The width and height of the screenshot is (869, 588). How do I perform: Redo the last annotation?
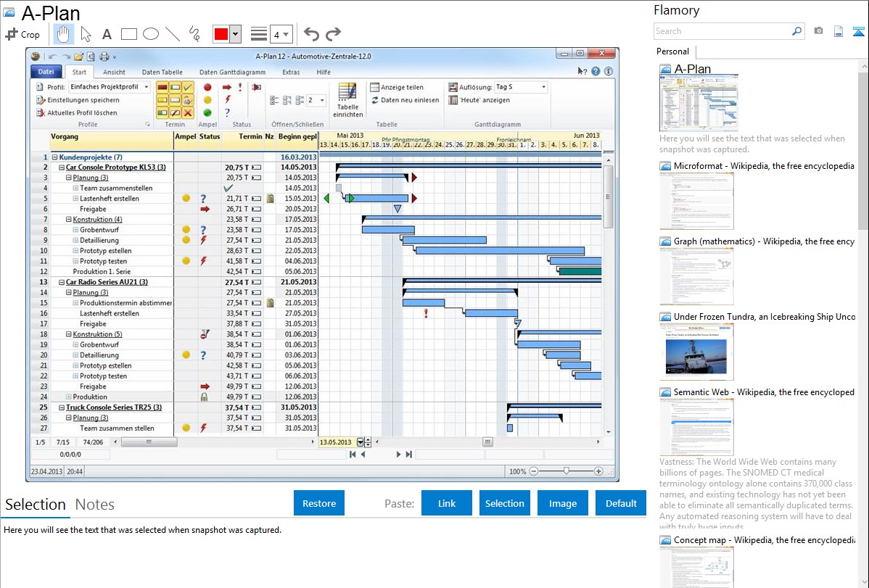coord(333,34)
